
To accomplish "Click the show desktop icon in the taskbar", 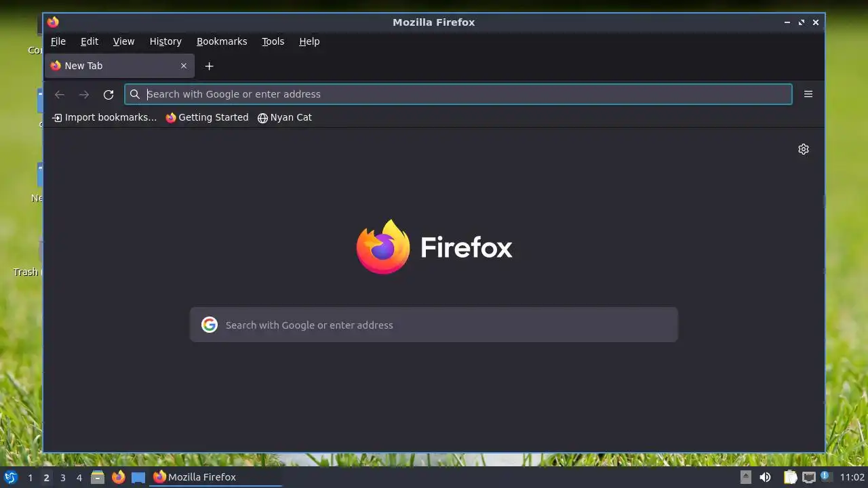I will (x=138, y=477).
